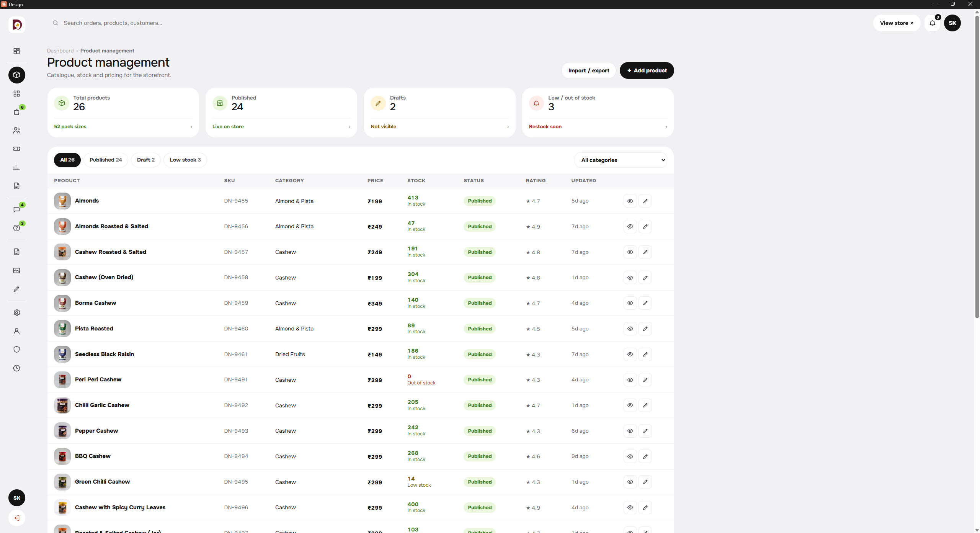
Task: Toggle visibility eye for Green Chilli Cashew
Action: click(x=630, y=482)
